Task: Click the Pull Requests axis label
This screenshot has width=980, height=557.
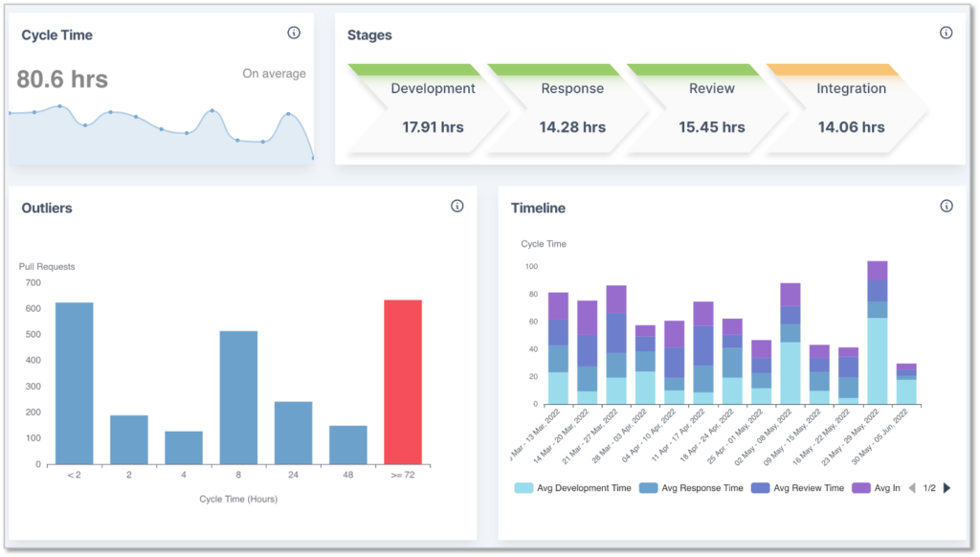Action: (47, 266)
